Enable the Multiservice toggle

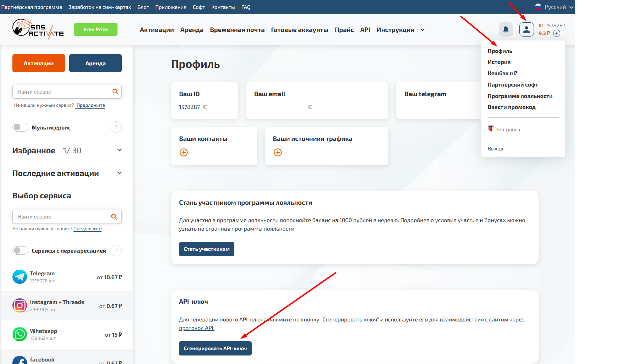(20, 127)
